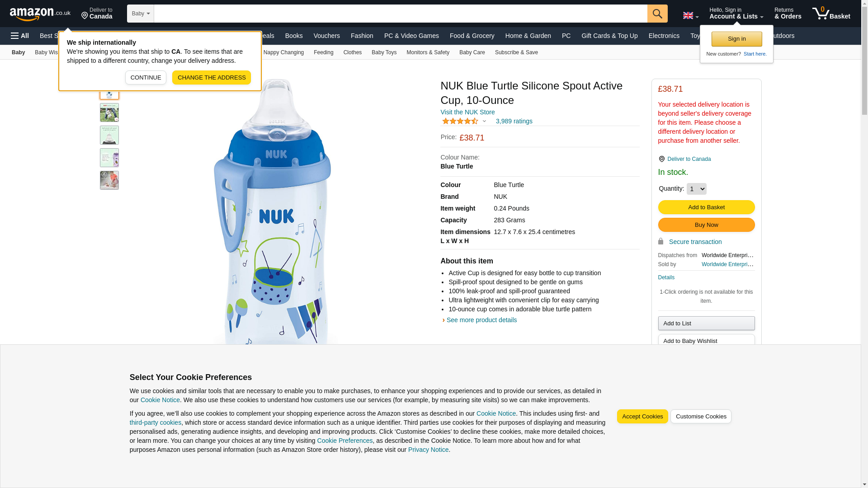
Task: Open the Quantity dropdown
Action: tap(696, 189)
